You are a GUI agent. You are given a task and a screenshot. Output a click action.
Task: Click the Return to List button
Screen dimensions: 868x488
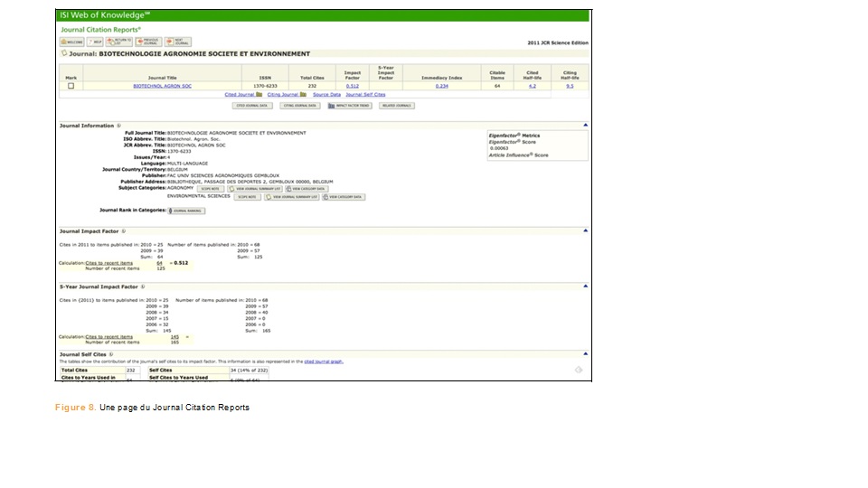pyautogui.click(x=119, y=42)
